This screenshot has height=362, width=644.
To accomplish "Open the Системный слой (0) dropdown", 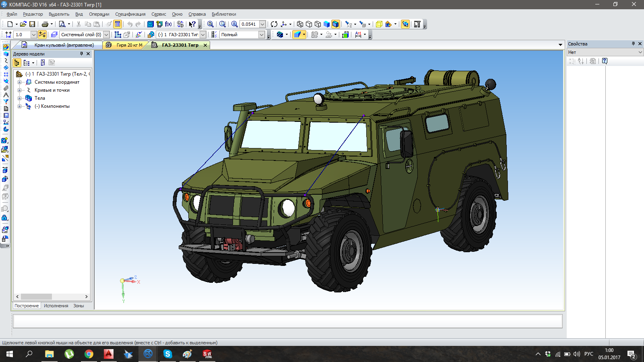I will pos(106,35).
